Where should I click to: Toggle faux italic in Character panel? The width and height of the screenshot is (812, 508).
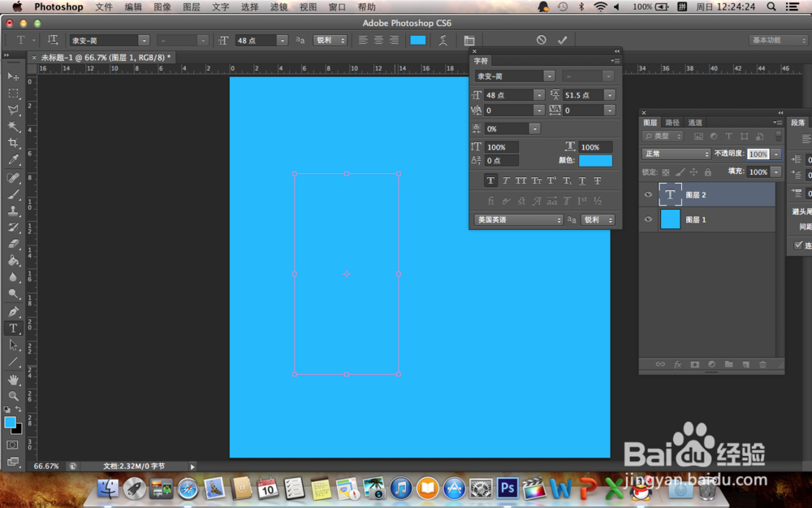click(506, 180)
